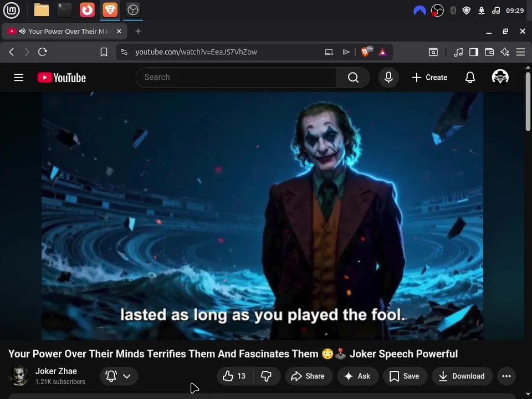Toggle the browser sidebar panel
Screen dimensions: 532x399
[474, 52]
